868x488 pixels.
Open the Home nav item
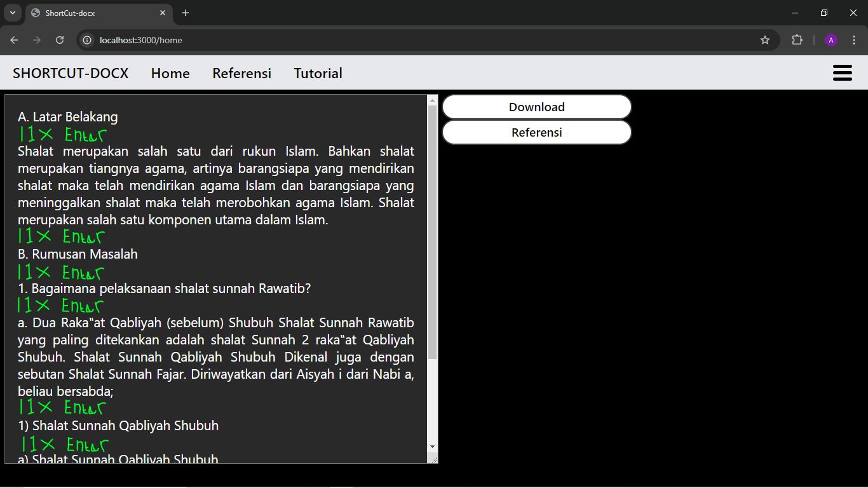(170, 73)
